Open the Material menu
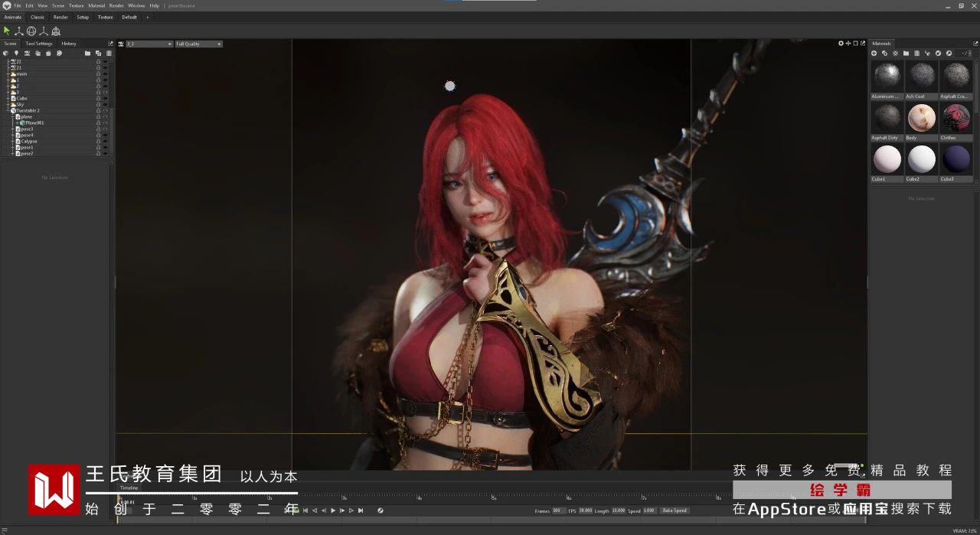The width and height of the screenshot is (980, 535). [x=96, y=5]
